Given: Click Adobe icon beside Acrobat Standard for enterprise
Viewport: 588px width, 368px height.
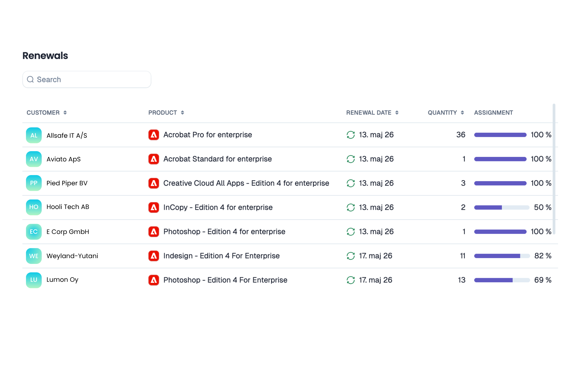Looking at the screenshot, I should coord(154,159).
